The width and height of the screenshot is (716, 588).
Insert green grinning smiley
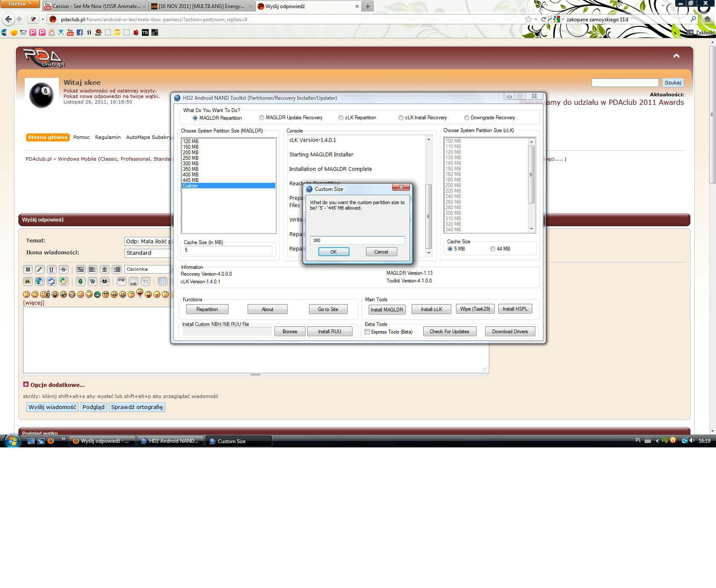pyautogui.click(x=97, y=294)
